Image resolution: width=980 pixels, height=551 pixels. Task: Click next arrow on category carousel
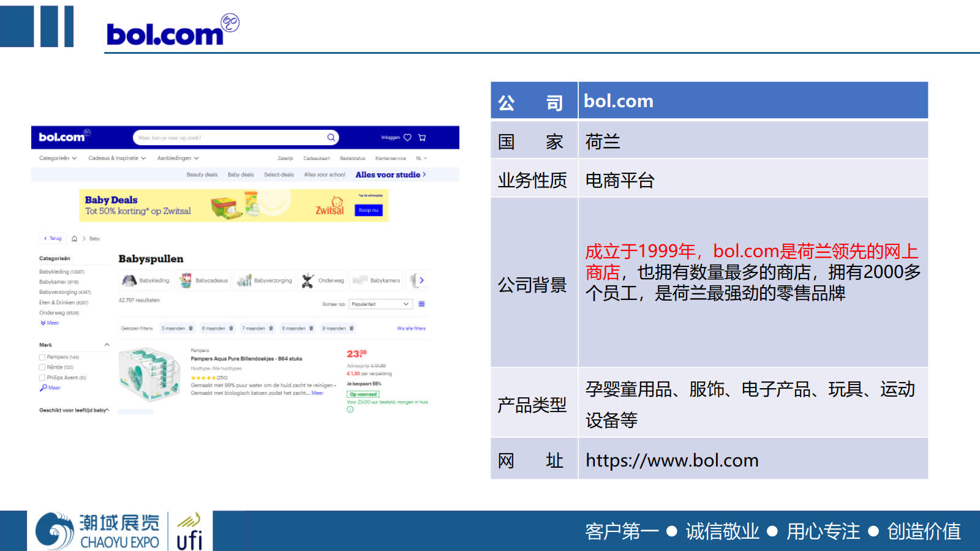[x=421, y=280]
